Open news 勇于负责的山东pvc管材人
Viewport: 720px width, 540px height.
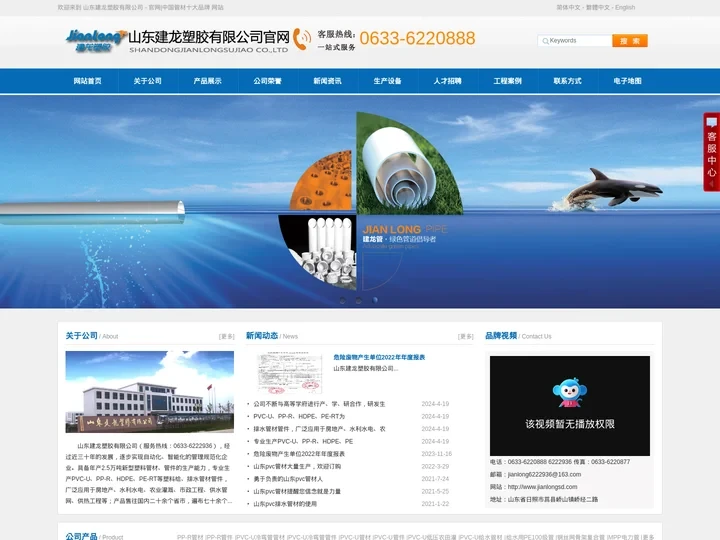(288, 479)
